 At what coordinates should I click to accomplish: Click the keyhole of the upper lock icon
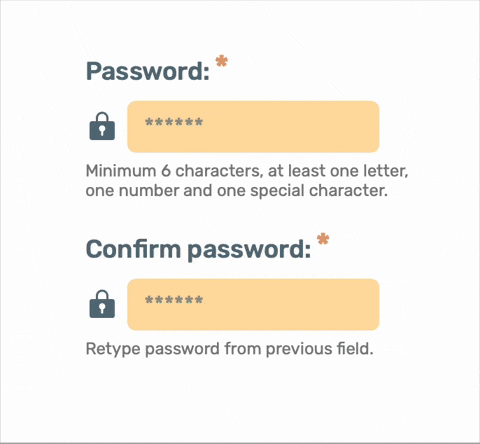coord(102,129)
